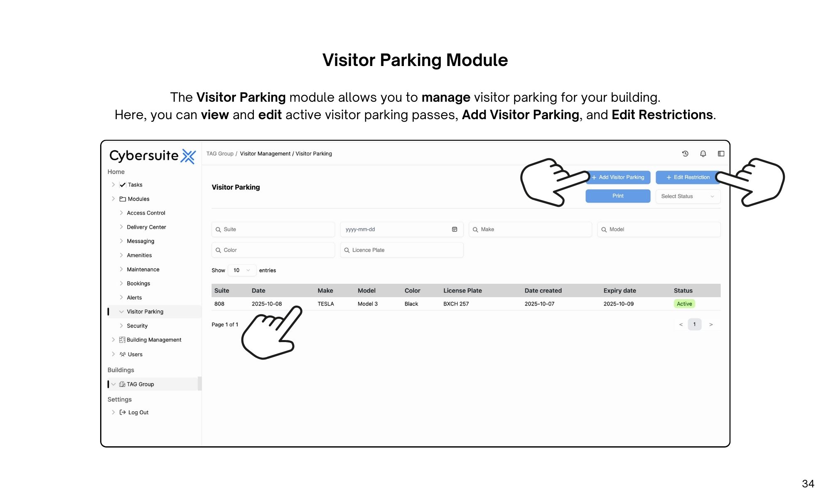Open the Select Status dropdown
831x504 pixels.
[687, 196]
